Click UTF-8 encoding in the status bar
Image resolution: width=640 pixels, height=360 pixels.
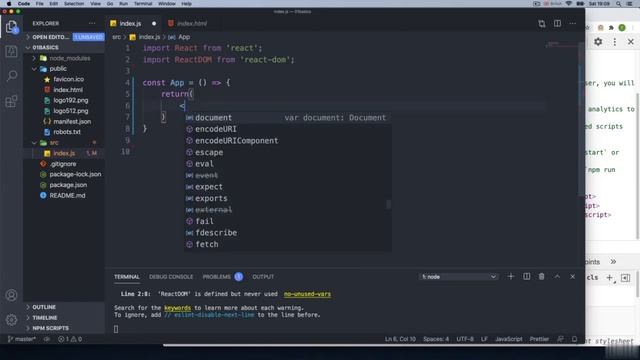[x=465, y=339]
